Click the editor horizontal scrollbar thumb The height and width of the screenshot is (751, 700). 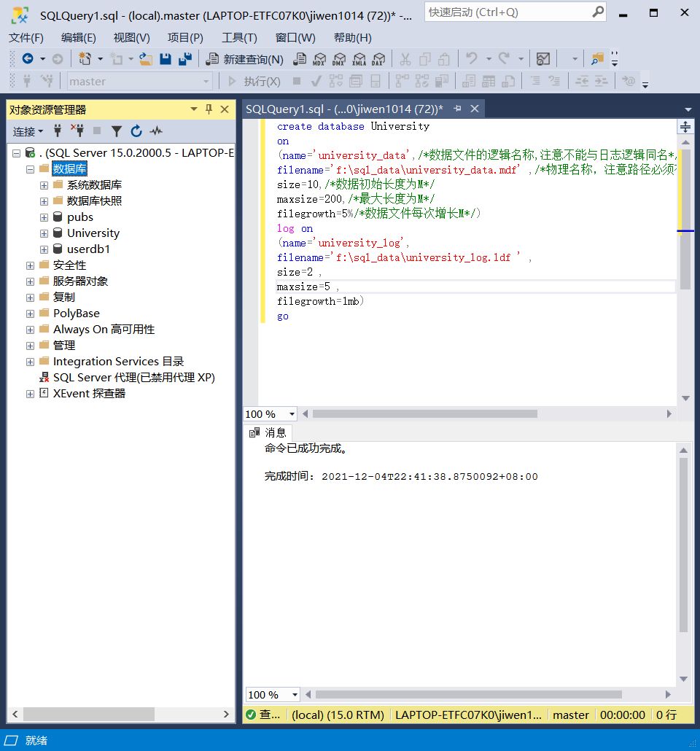click(425, 414)
